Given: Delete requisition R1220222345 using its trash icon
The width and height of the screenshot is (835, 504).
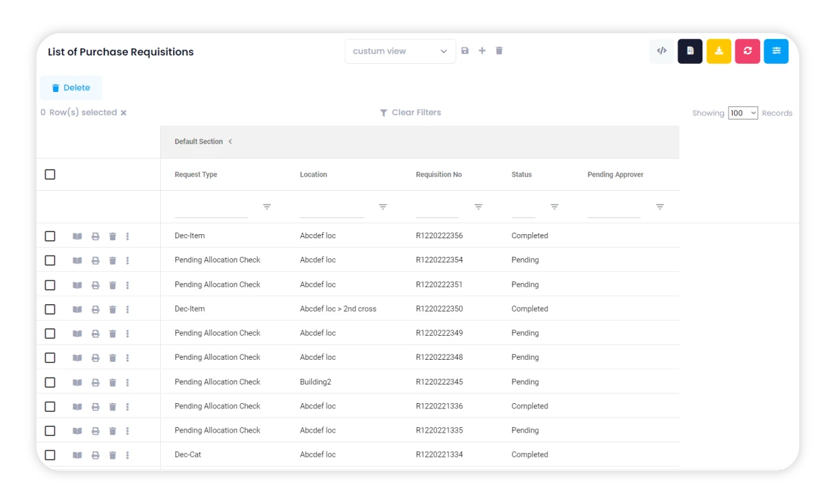Looking at the screenshot, I should 113,382.
